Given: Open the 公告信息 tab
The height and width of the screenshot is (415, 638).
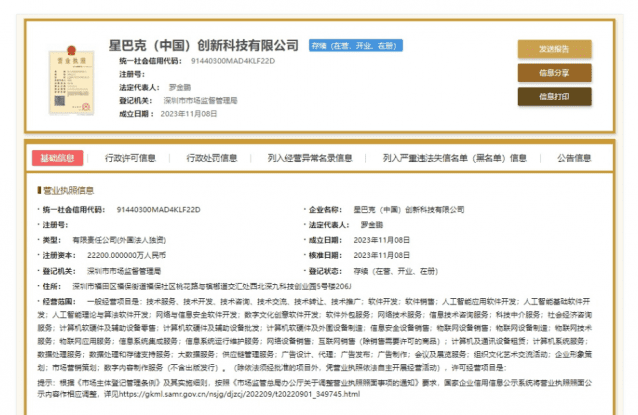Looking at the screenshot, I should [574, 158].
